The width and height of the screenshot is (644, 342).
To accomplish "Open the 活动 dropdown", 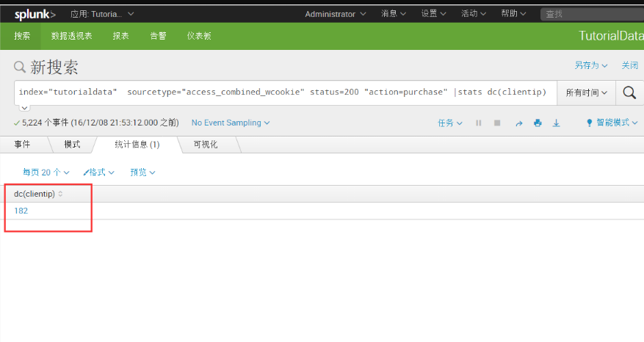I will click(473, 13).
